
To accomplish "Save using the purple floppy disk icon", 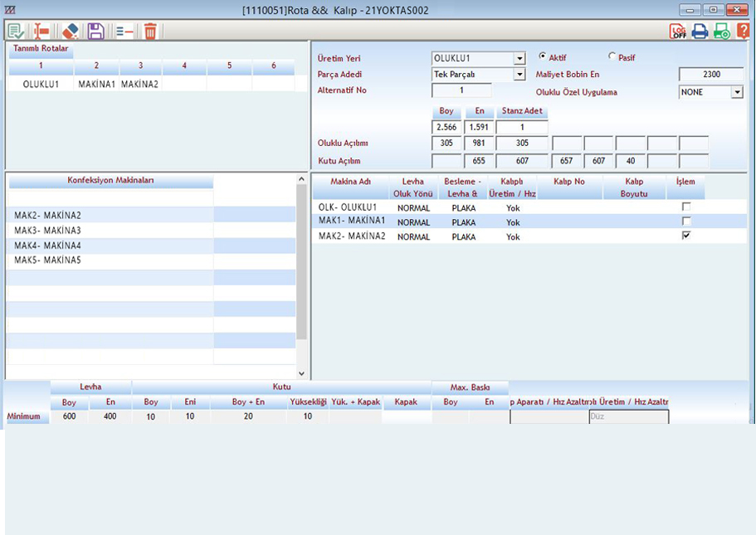I will pos(95,32).
